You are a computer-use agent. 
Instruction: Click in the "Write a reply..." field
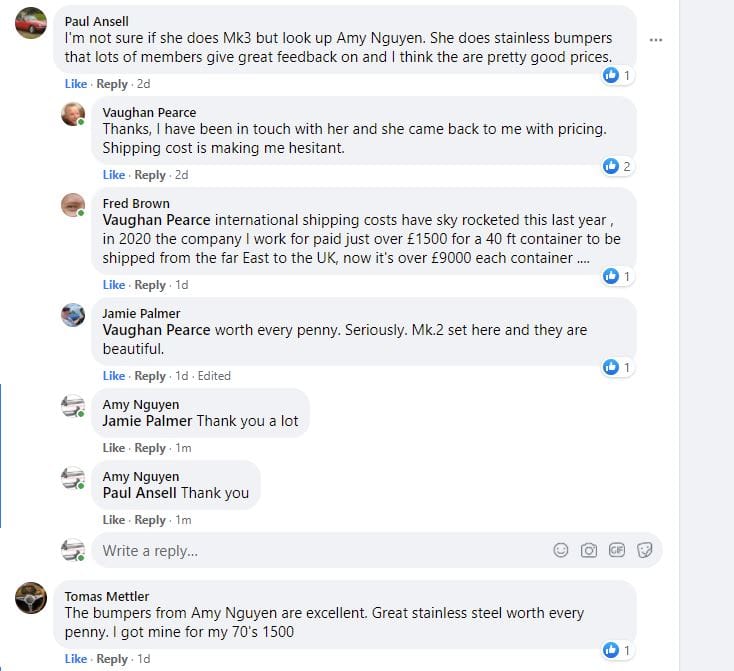tap(320, 551)
